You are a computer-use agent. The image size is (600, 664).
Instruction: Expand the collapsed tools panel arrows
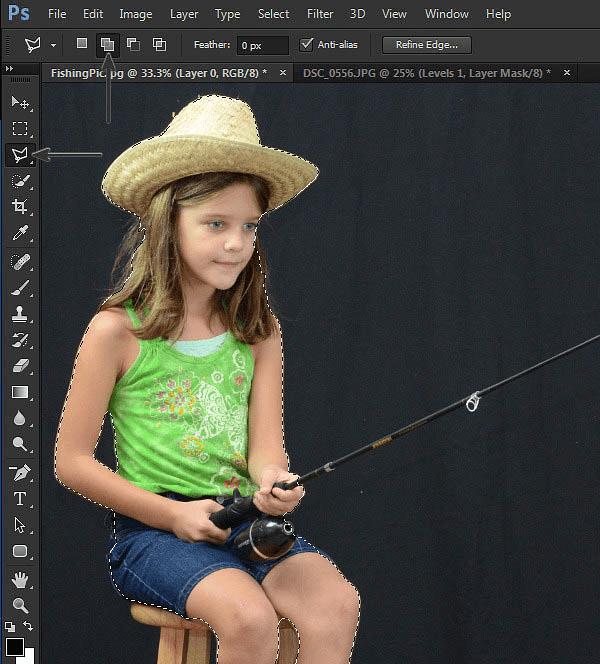tap(9, 68)
